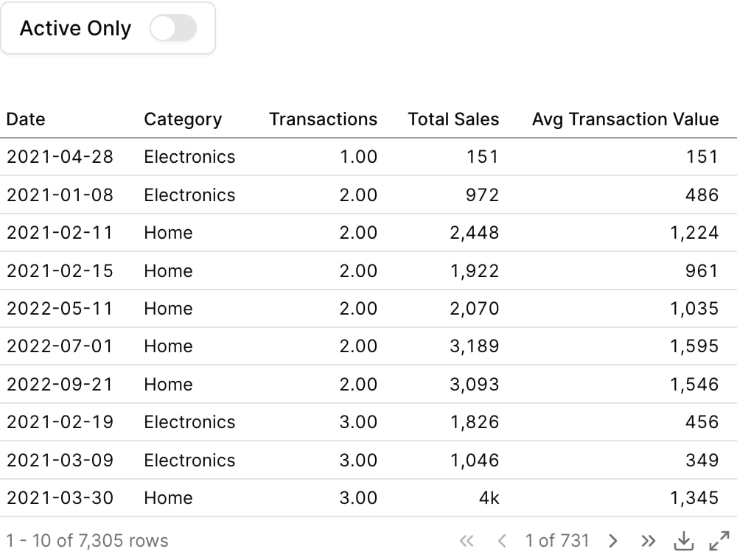Toggle the Active Only switch

[x=173, y=28]
